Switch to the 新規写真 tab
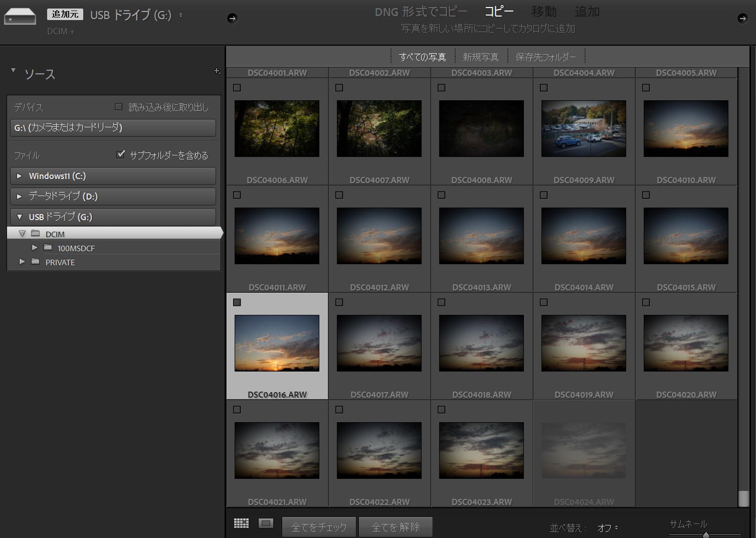 (480, 57)
